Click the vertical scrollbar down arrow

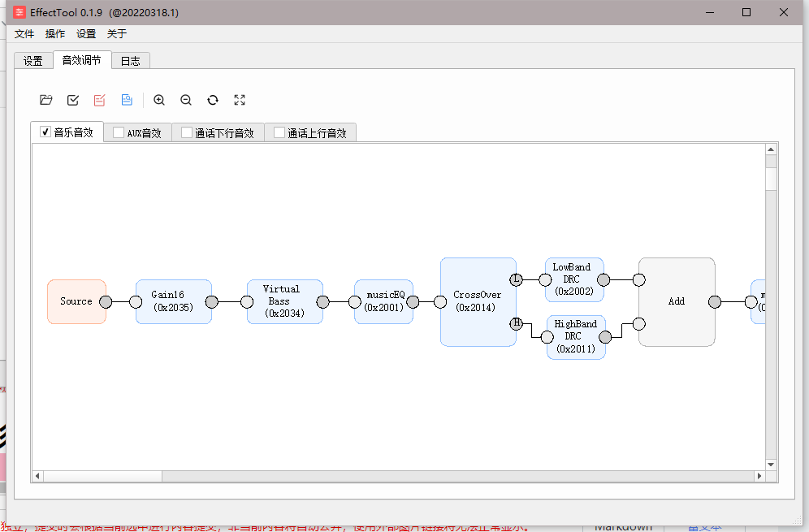pyautogui.click(x=771, y=465)
